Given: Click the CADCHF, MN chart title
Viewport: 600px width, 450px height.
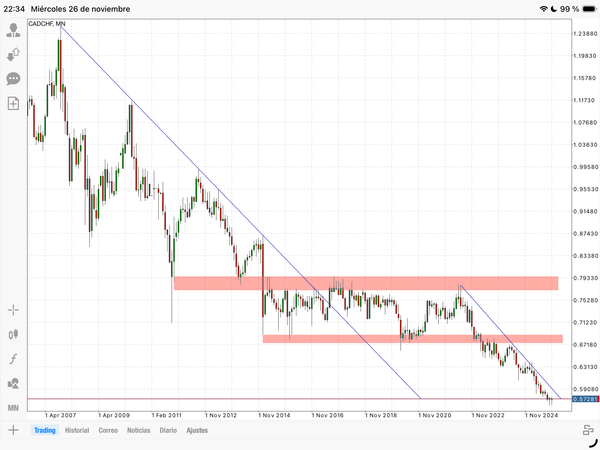Looking at the screenshot, I should tap(47, 24).
